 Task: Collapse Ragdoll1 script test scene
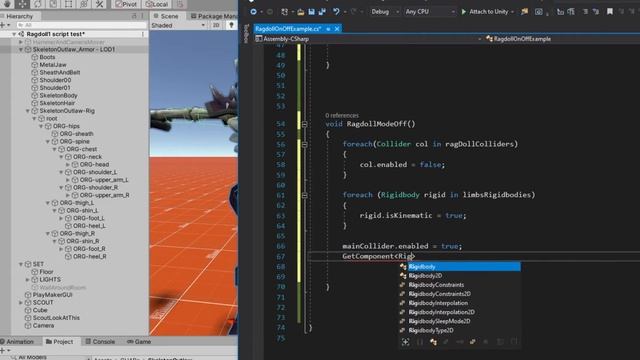[14, 34]
